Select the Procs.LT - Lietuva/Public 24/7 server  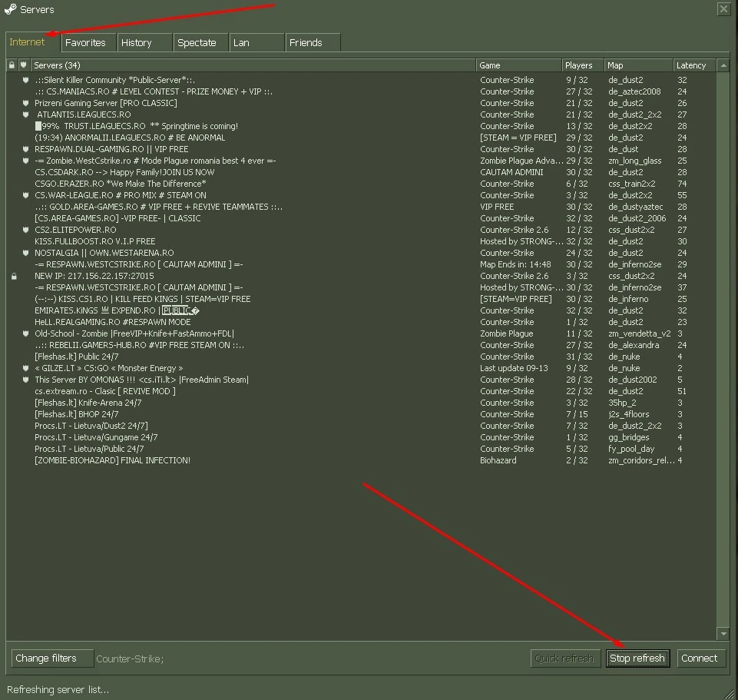click(361, 449)
